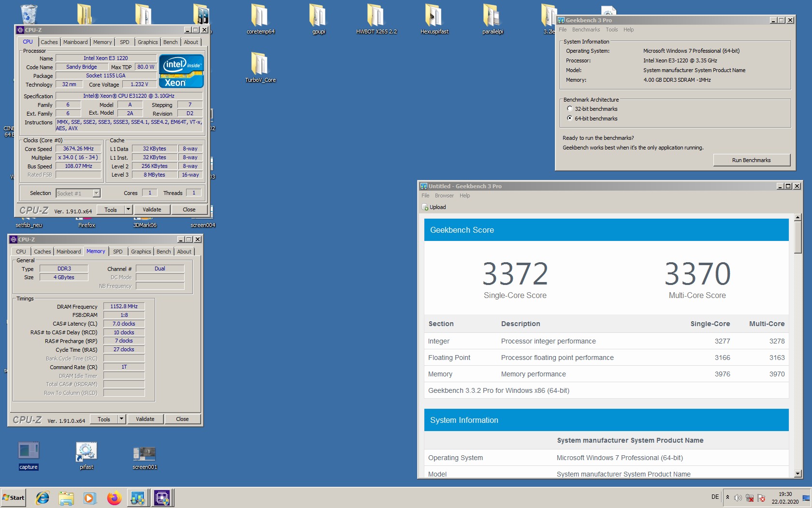Screen dimensions: 812x508
Task: Click scroll down arrow in Geekbench results
Action: tap(798, 474)
